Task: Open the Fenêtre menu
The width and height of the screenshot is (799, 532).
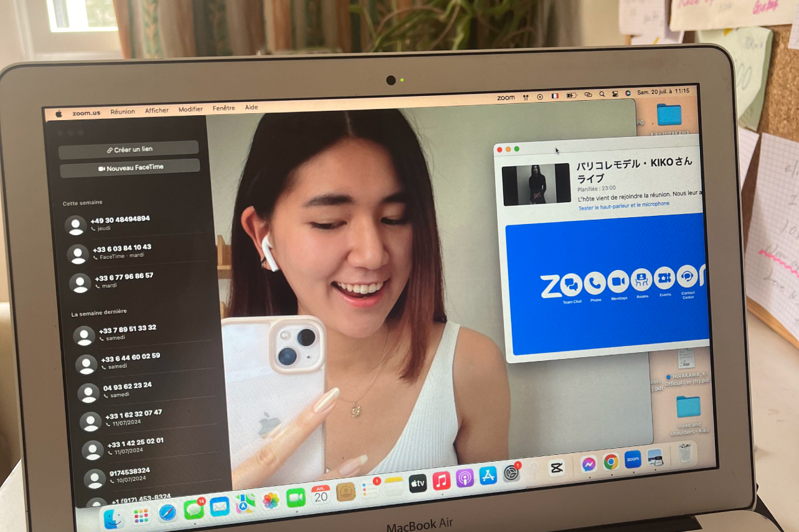Action: 224,108
